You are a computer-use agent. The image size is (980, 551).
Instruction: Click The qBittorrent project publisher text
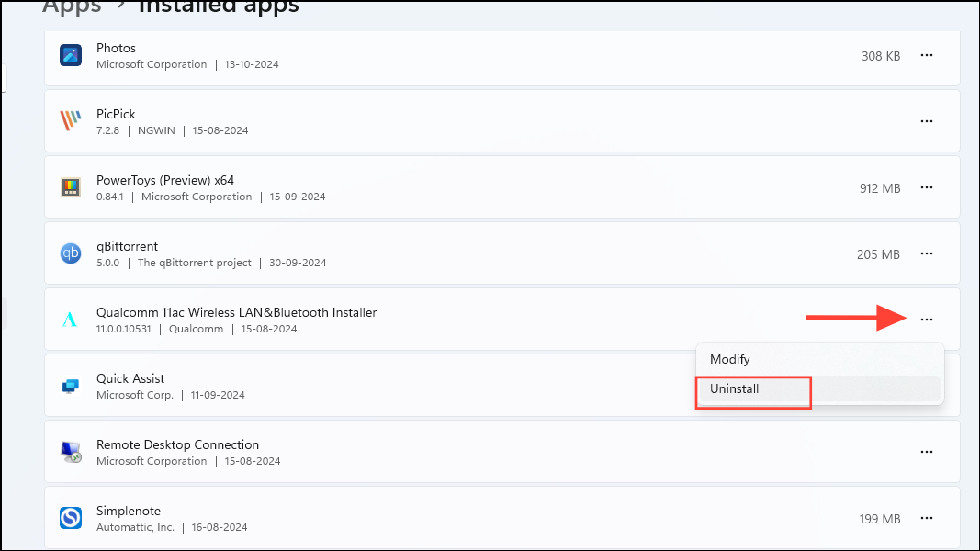click(x=195, y=263)
